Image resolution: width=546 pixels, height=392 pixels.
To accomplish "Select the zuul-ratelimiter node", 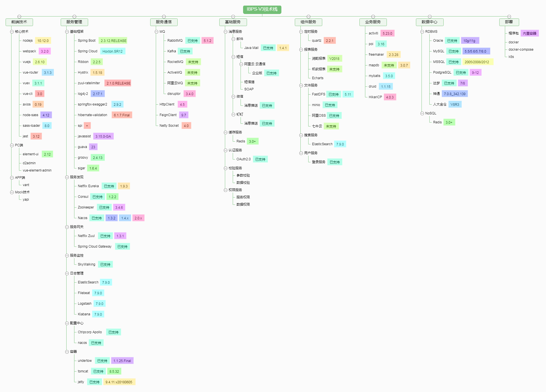I will 89,83.
